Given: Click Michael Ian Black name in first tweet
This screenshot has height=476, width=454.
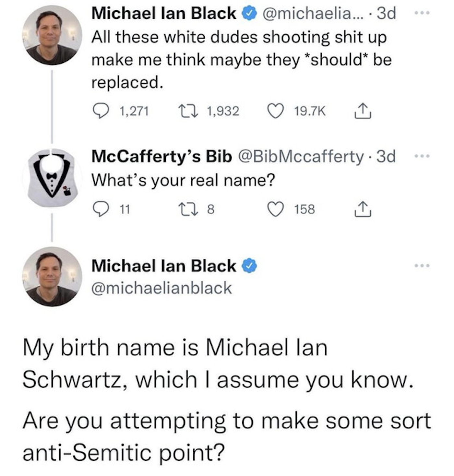Looking at the screenshot, I should click(164, 13).
